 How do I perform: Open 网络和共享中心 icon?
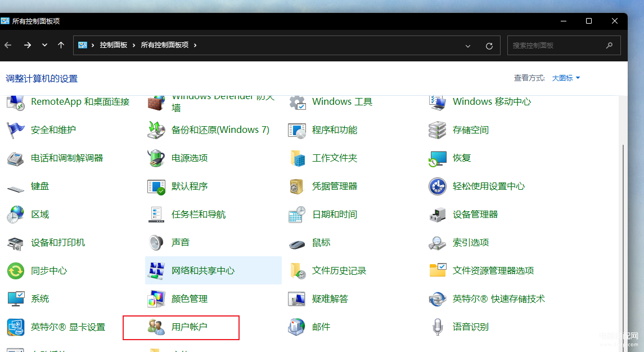156,270
